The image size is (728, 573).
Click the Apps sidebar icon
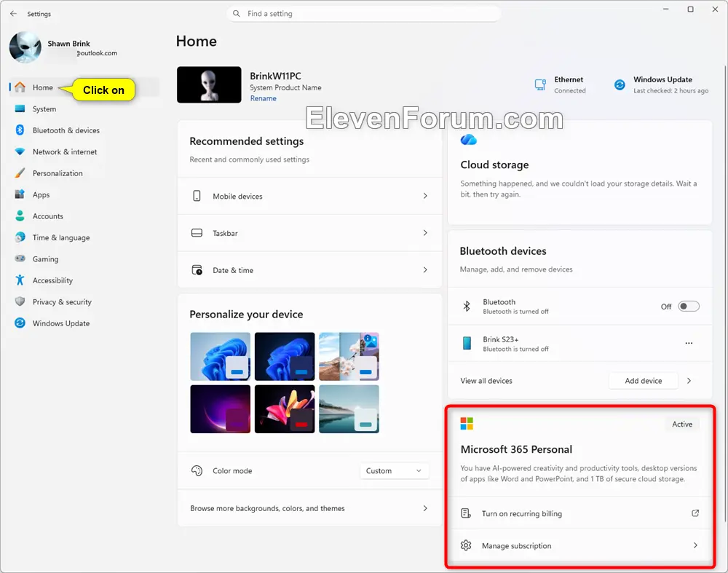20,194
